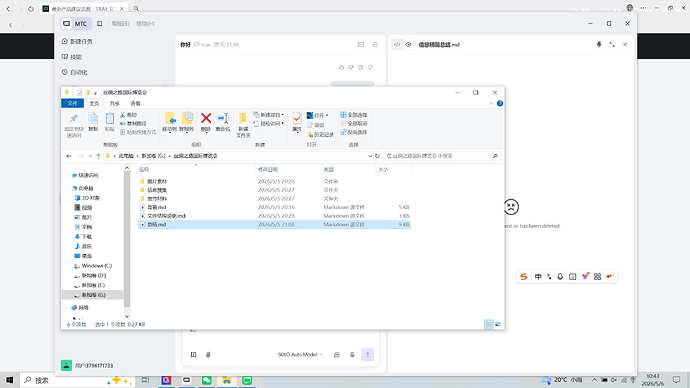Image resolution: width=690 pixels, height=388 pixels.
Task: Click the pin icon in preview panel header
Action: 599,44
